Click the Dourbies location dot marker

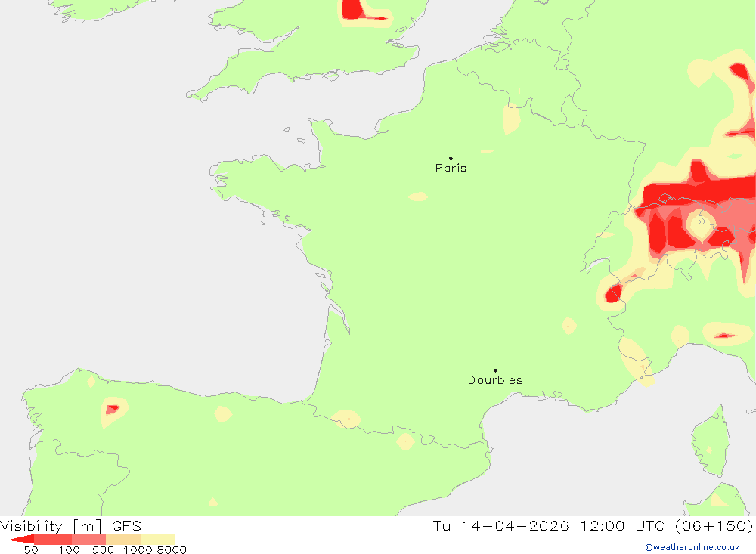495,370
